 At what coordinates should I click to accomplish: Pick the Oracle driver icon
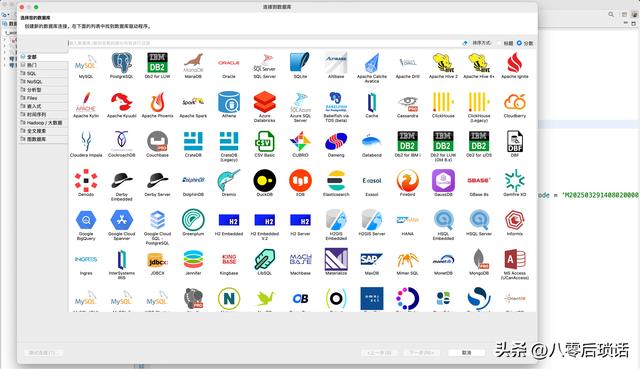tap(229, 63)
